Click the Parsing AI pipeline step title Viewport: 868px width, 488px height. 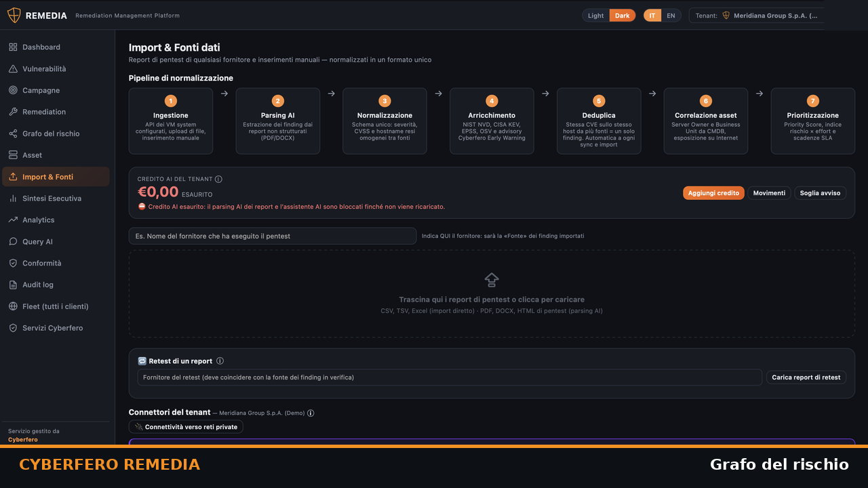click(x=278, y=115)
